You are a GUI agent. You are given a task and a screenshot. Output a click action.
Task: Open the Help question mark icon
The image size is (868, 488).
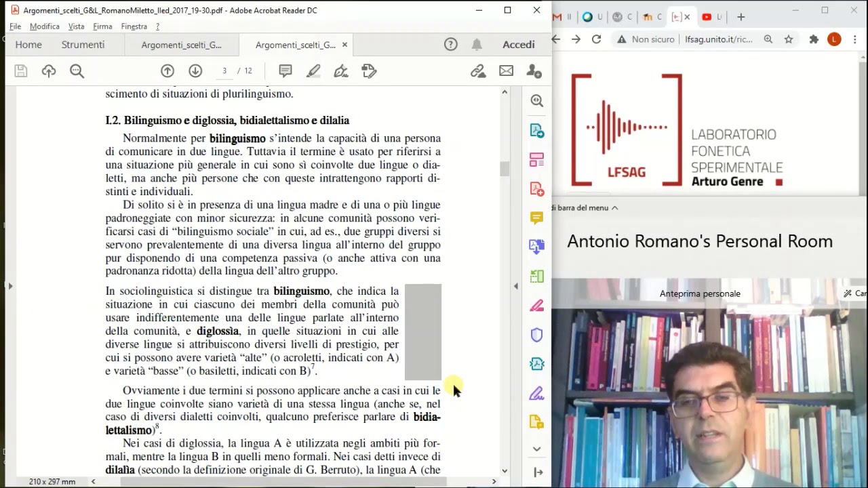point(451,45)
